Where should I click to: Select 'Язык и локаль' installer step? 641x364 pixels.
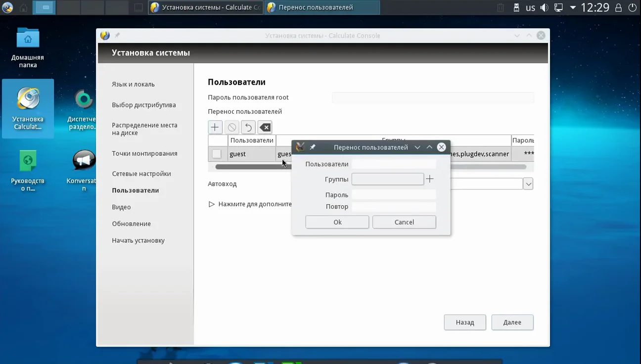coord(133,84)
